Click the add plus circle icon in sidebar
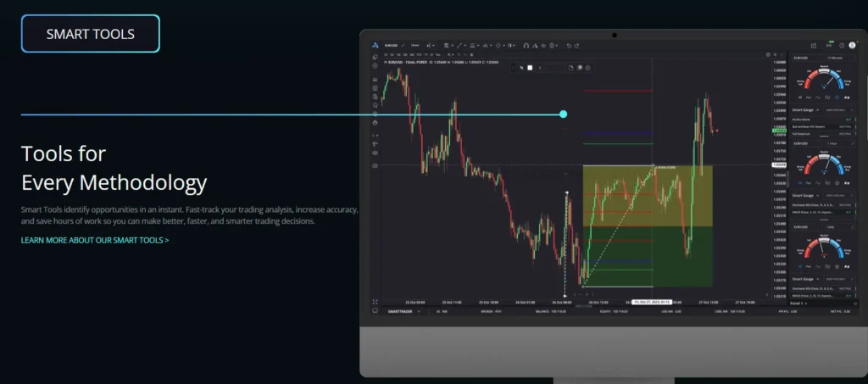868x384 pixels. [376, 66]
